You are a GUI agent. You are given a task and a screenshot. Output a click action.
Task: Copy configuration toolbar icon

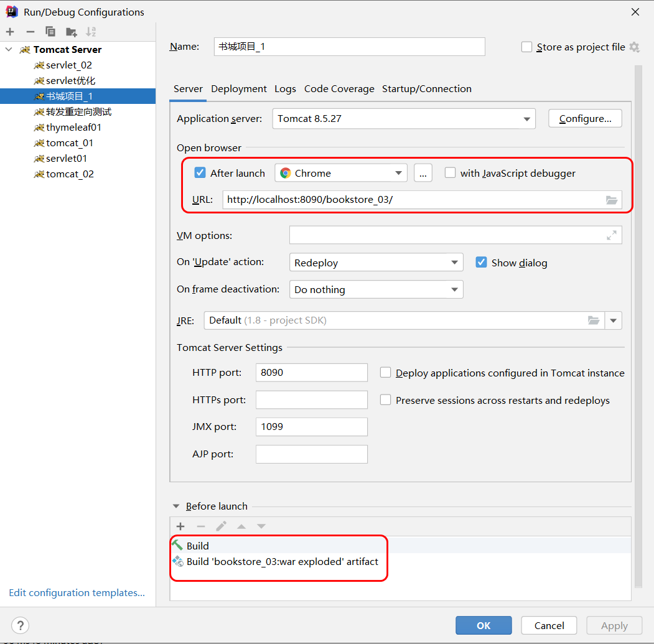coord(50,32)
